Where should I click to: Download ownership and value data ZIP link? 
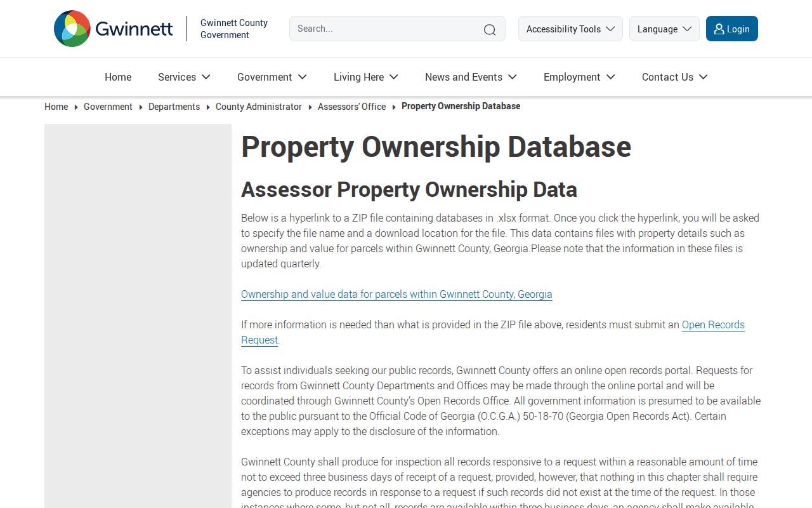[396, 294]
